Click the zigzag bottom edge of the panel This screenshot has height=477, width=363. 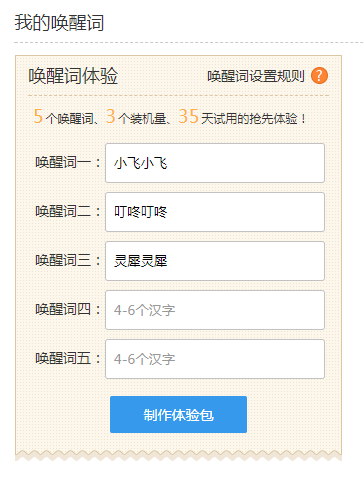pyautogui.click(x=178, y=455)
